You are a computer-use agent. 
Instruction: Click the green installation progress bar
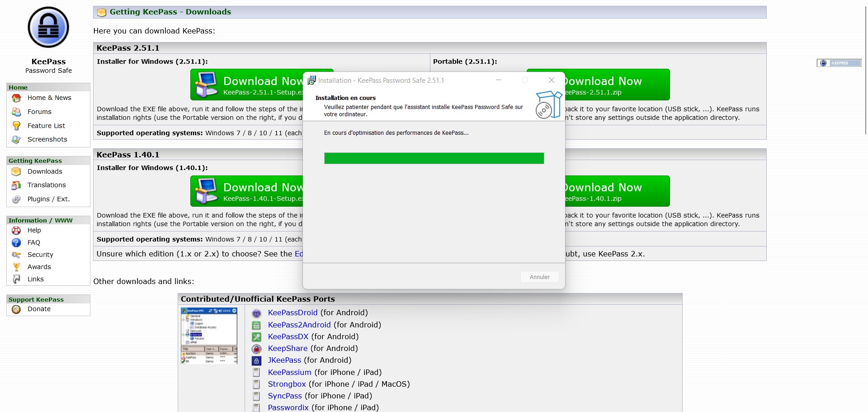[434, 158]
